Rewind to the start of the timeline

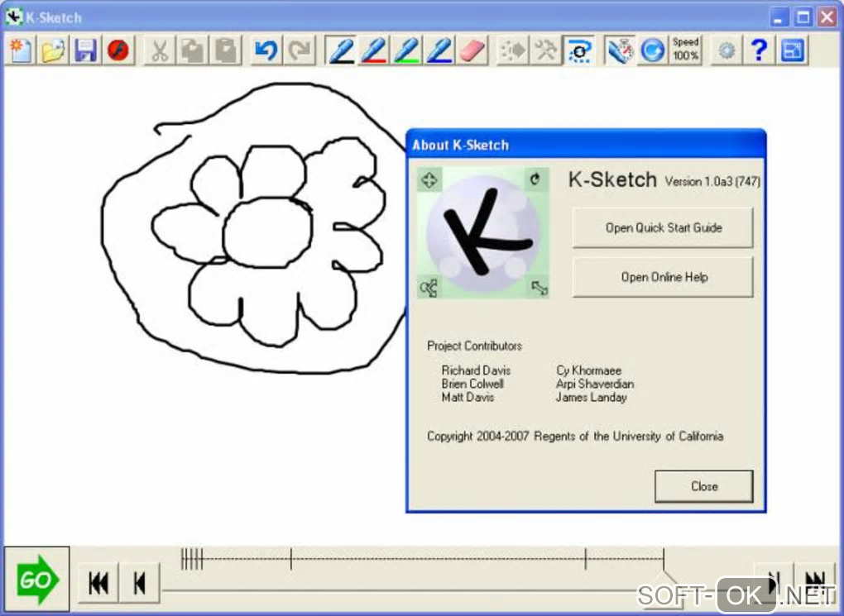pos(98,583)
